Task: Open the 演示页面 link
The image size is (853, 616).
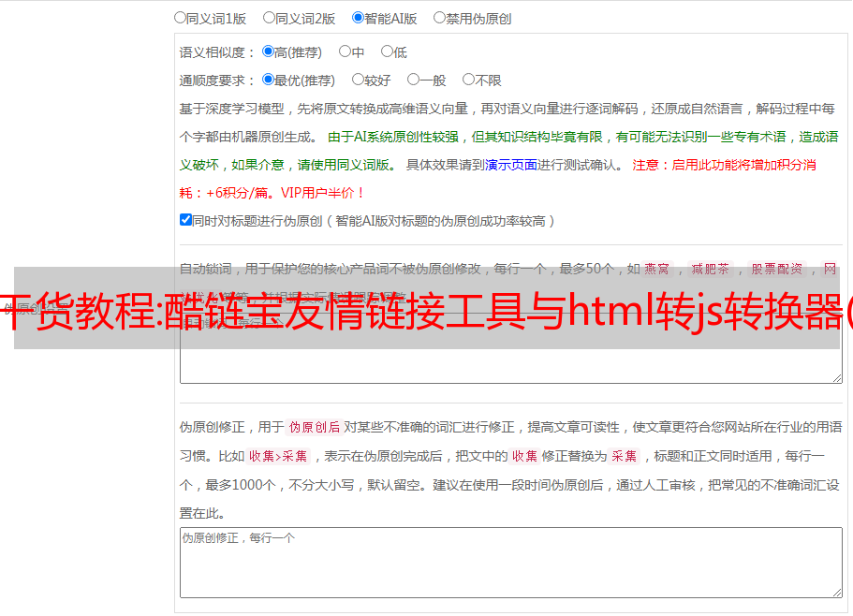Action: point(510,165)
